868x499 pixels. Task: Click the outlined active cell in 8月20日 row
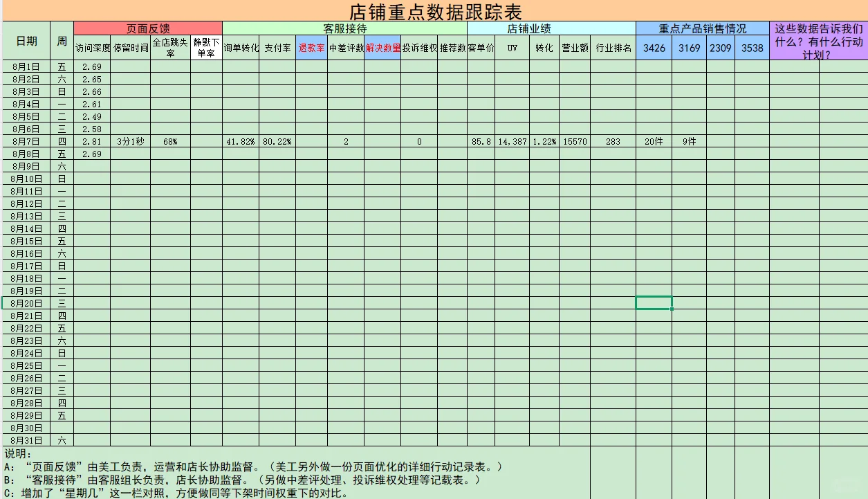coord(654,302)
